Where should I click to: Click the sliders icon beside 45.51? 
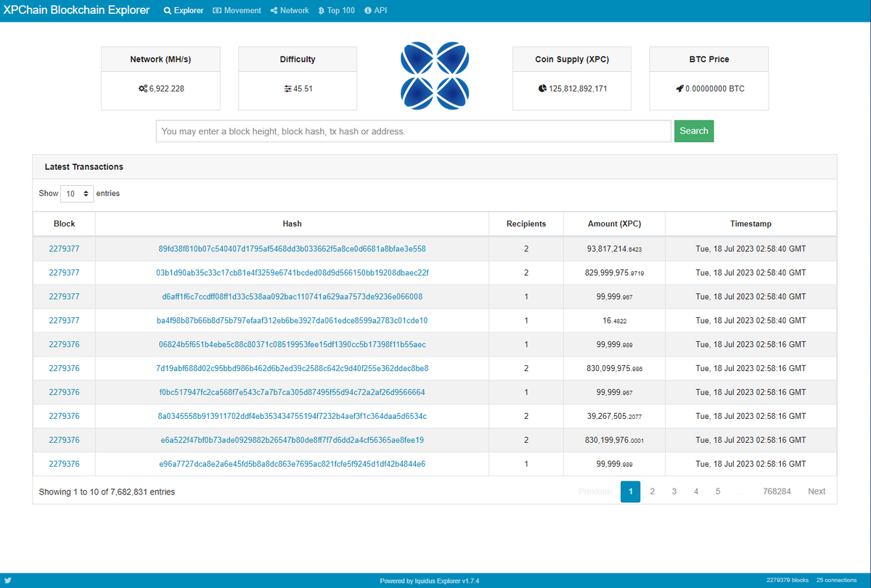pos(287,89)
